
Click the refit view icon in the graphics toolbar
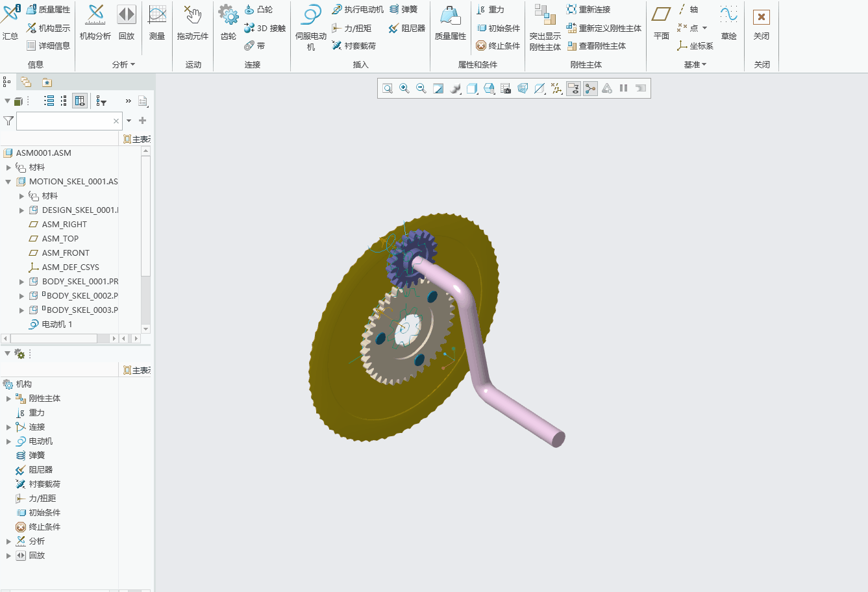[388, 88]
